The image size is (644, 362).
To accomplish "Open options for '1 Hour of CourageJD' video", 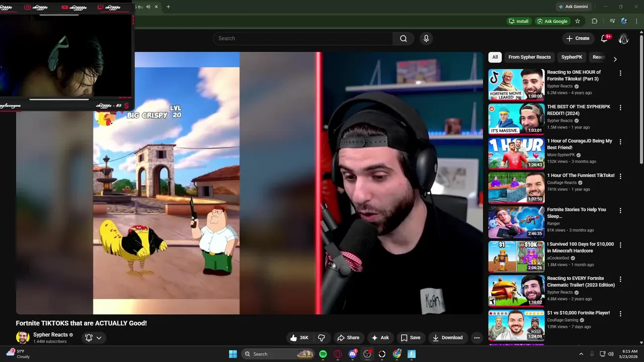I will [x=620, y=142].
